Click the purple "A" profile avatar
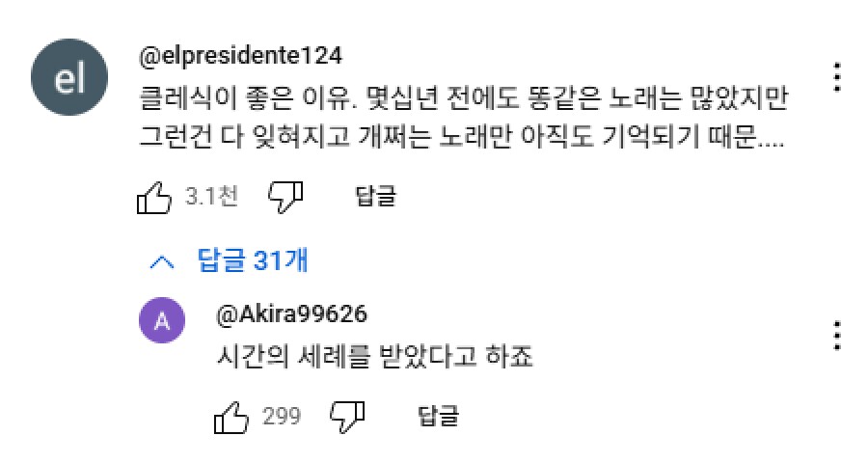868x463 pixels. click(162, 323)
